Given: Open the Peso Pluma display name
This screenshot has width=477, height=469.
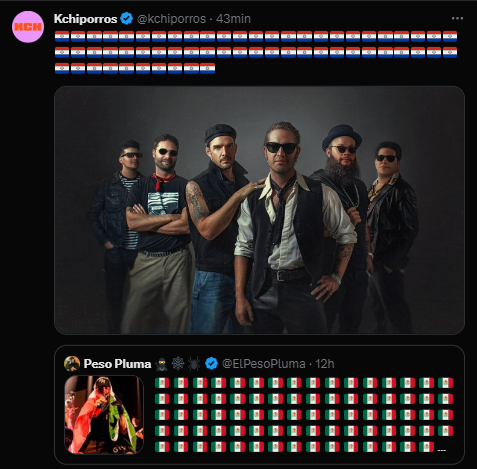Looking at the screenshot, I should tap(117, 364).
